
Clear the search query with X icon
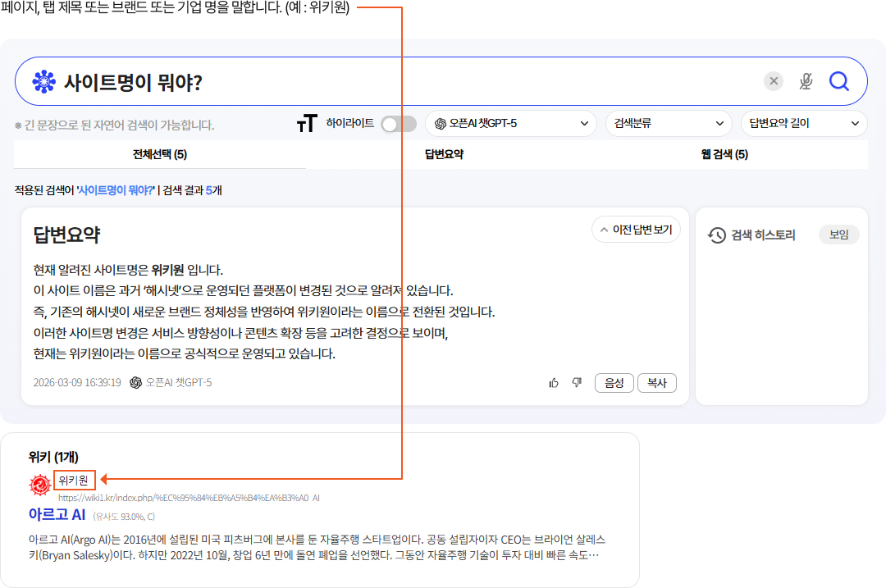coord(774,81)
